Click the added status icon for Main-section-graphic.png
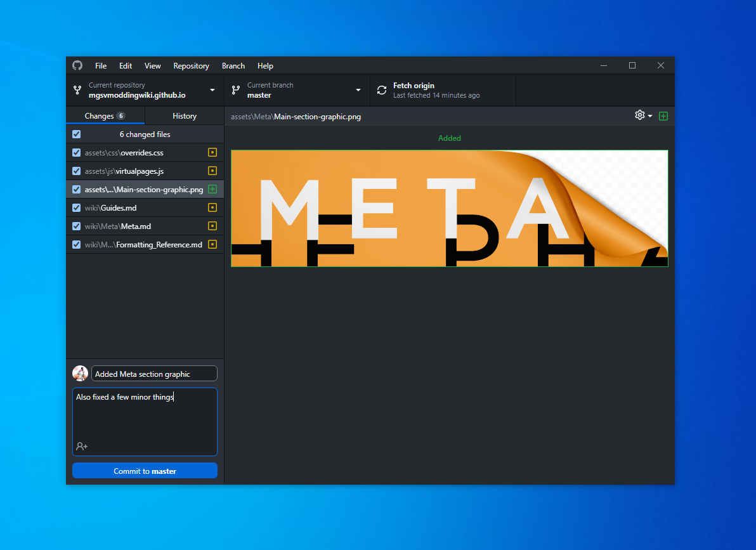756x550 pixels. pyautogui.click(x=212, y=189)
